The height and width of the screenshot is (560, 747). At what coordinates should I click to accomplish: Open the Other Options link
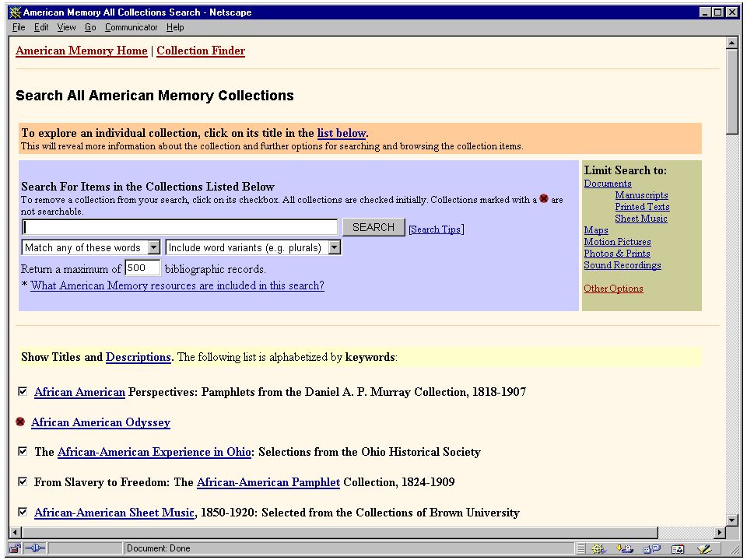click(614, 289)
